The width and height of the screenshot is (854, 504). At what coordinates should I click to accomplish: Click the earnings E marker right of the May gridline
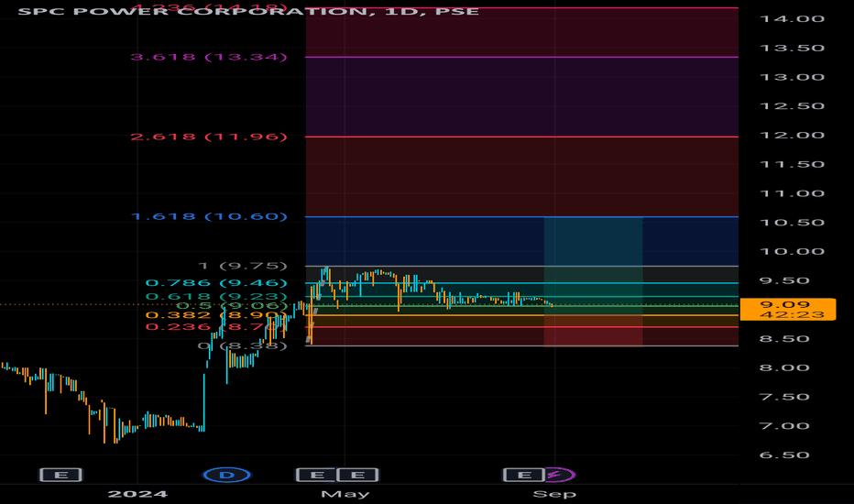[357, 475]
